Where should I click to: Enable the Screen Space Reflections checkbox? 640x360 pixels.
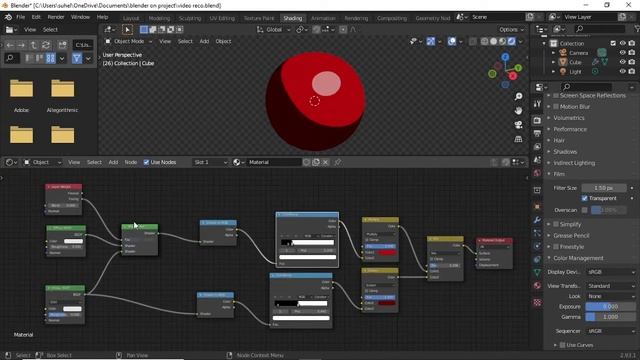[556, 96]
